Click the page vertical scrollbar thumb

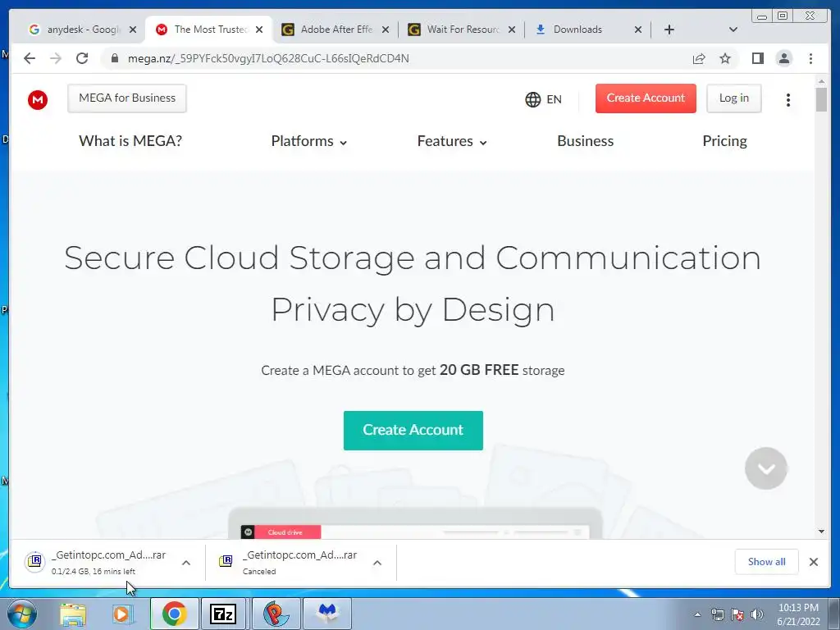click(x=821, y=99)
